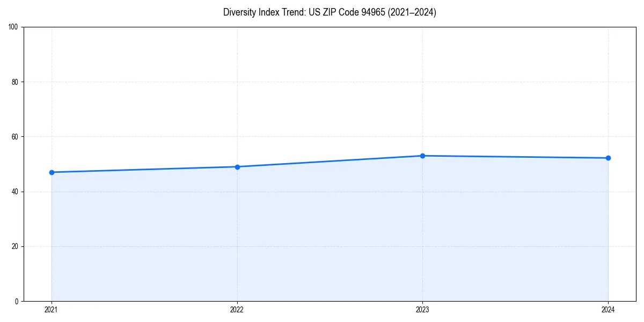Click the peak point of the trend line
The image size is (644, 322).
[x=422, y=155]
